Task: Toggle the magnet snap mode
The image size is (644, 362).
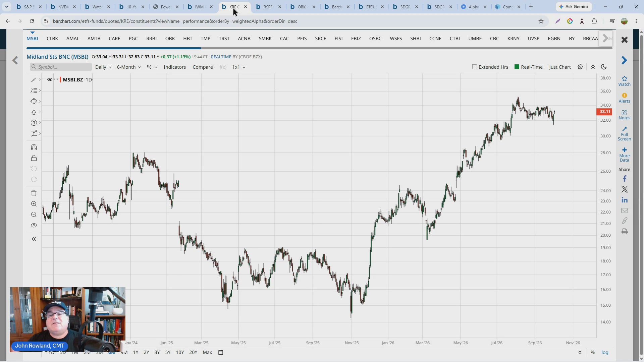Action: point(34,147)
